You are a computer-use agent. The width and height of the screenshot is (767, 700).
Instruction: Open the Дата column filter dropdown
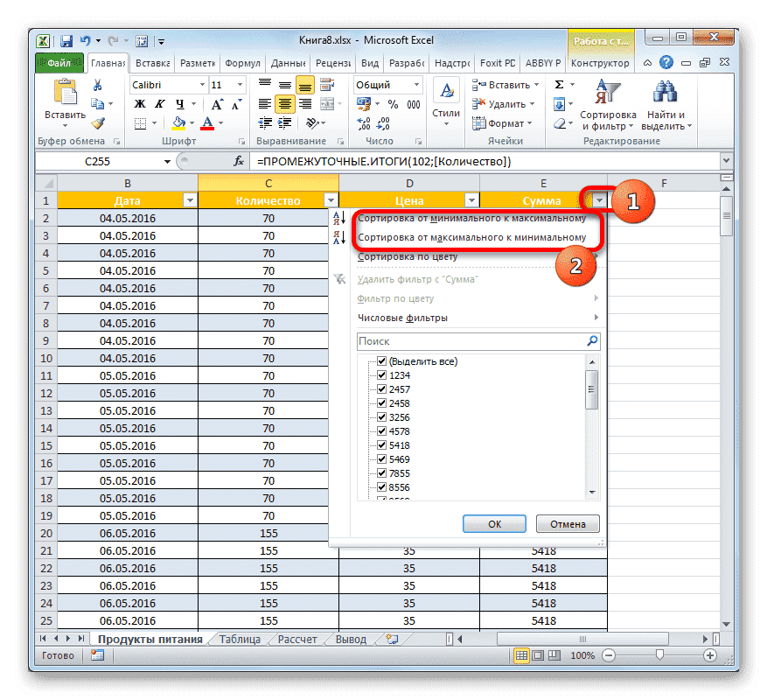[x=191, y=200]
